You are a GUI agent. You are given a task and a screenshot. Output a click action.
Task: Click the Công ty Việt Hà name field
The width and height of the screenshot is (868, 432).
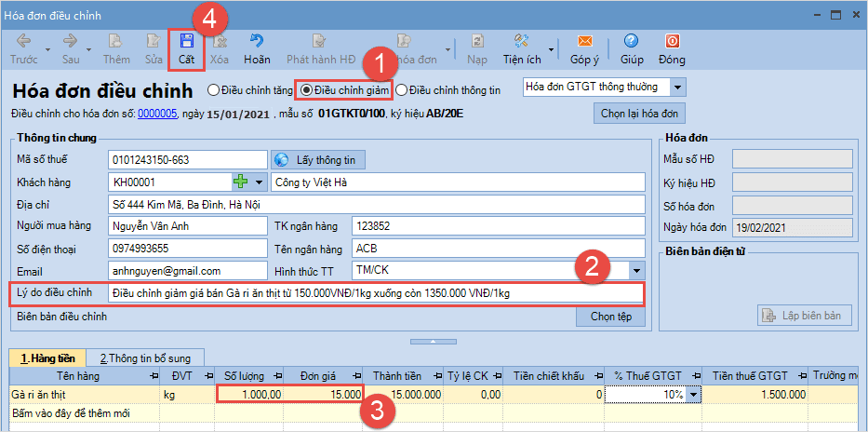pyautogui.click(x=459, y=182)
